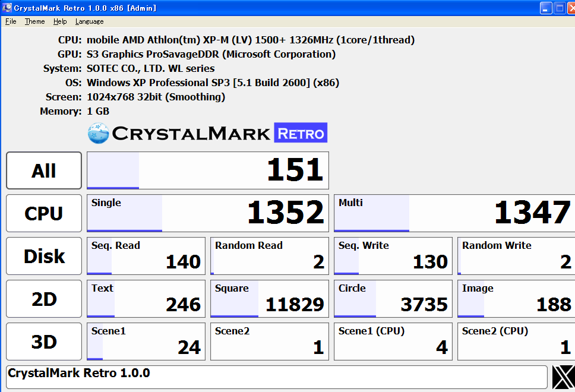Click the 2D Text score 246

pos(146,299)
